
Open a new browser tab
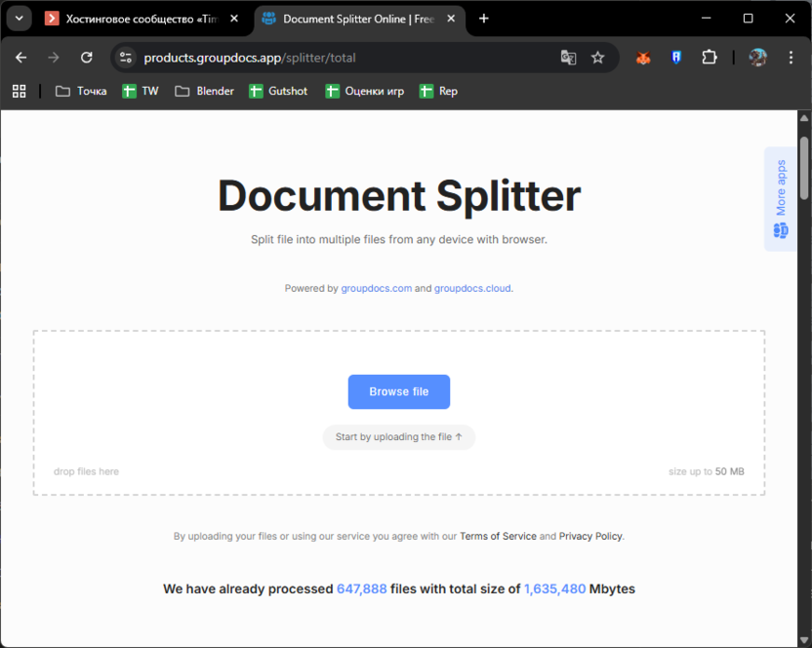[x=483, y=17]
